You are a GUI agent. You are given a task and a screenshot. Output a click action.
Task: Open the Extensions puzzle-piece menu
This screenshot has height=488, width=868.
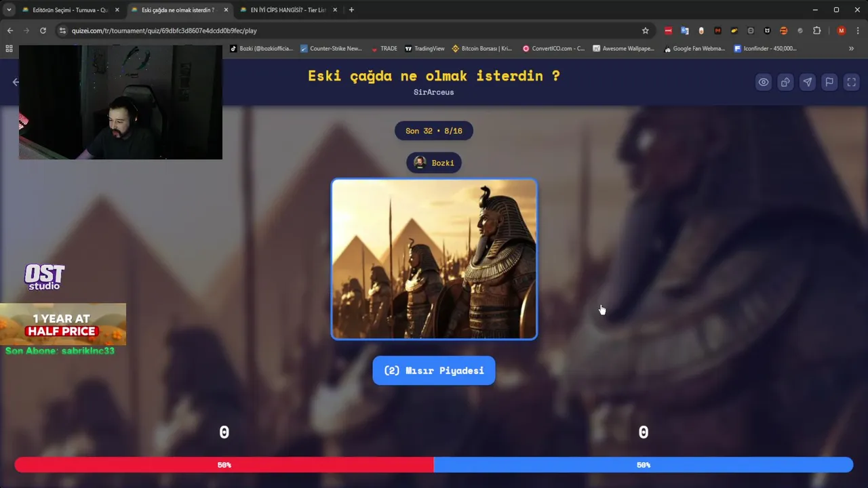[816, 30]
